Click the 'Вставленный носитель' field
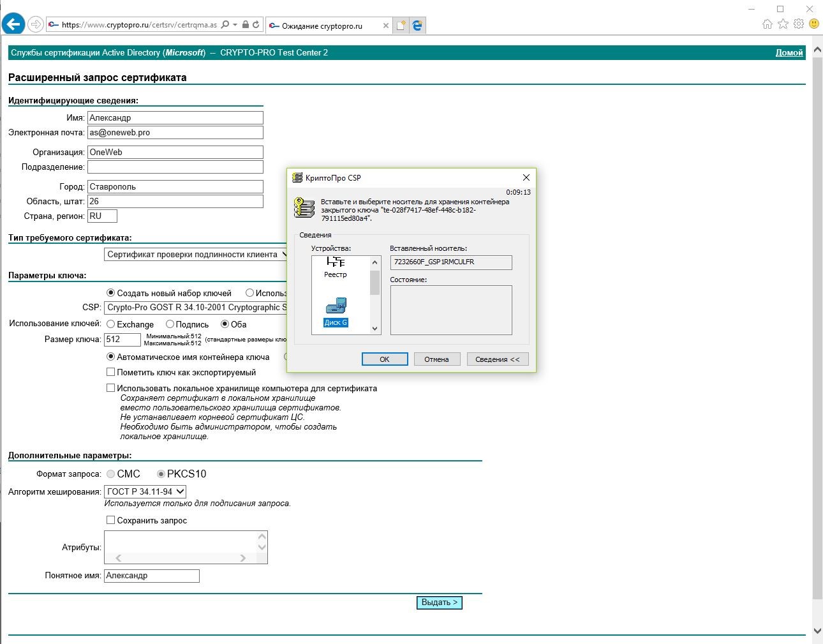This screenshot has height=644, width=823. [451, 262]
